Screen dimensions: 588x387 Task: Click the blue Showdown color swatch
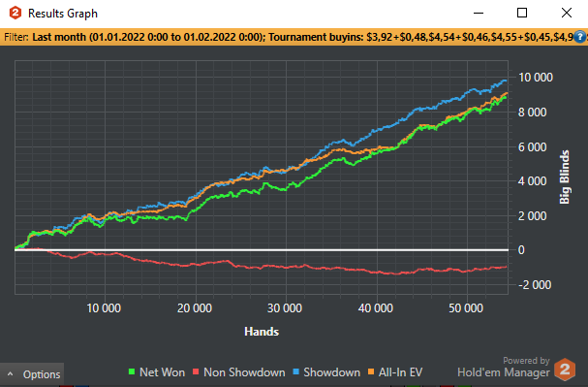[295, 372]
